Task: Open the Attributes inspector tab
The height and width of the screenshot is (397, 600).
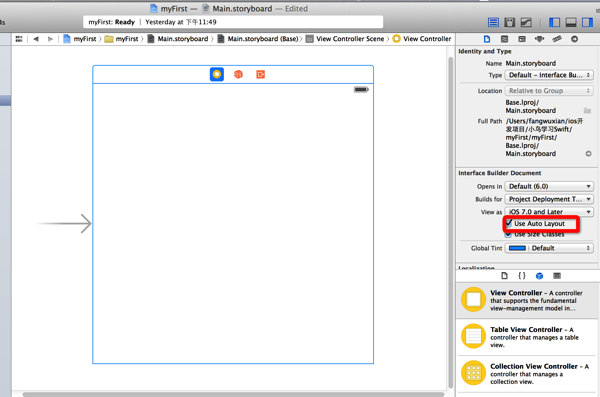Action: 540,39
